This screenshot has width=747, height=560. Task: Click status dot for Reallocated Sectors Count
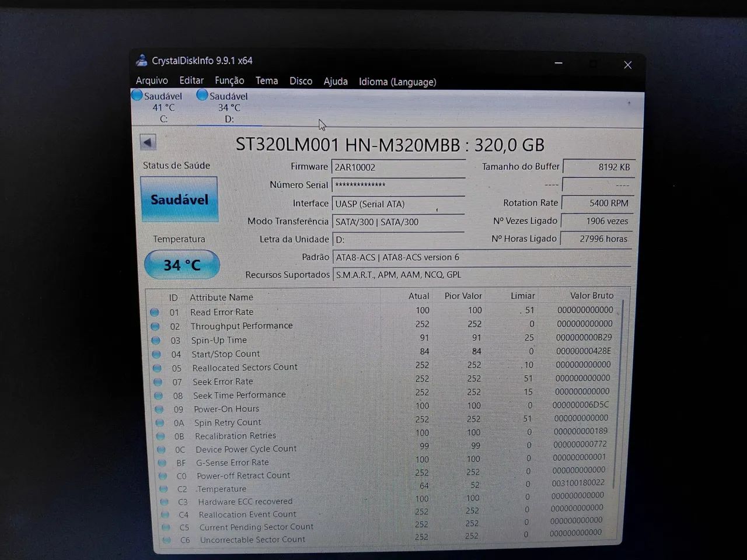157,368
